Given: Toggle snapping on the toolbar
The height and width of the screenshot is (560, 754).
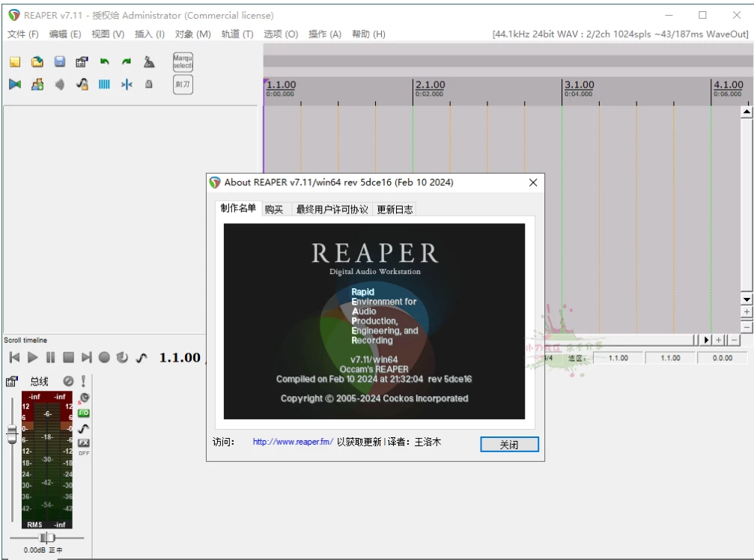Looking at the screenshot, I should click(x=127, y=85).
